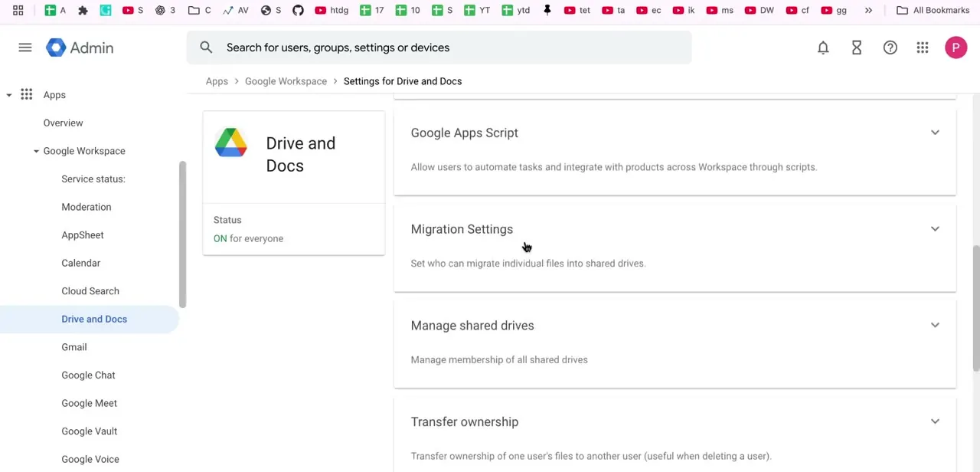Go to the Google Workspace breadcrumb link
The width and height of the screenshot is (980, 472).
point(286,81)
